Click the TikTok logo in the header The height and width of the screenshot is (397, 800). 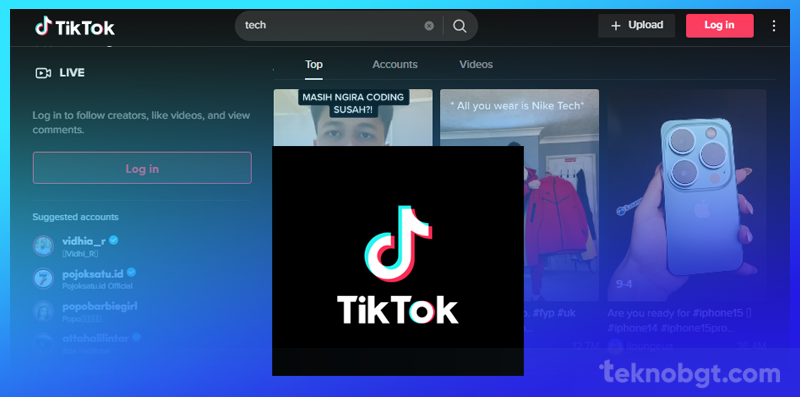coord(75,26)
